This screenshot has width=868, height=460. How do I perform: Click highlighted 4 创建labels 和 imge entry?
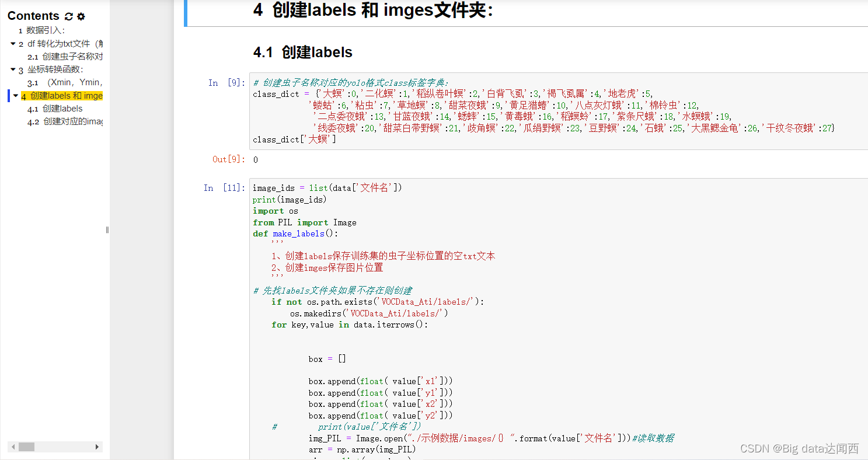coord(65,96)
